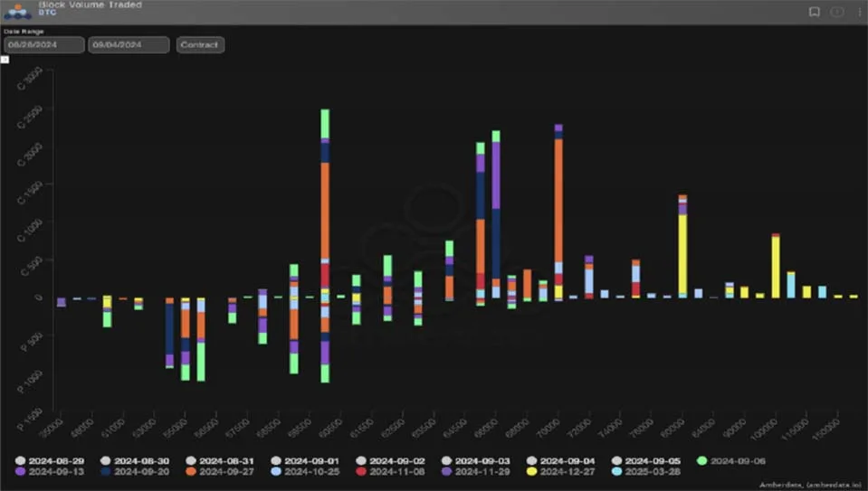Click the C 2000 y-axis label
Screen dimensions: 868x491
pyautogui.click(x=31, y=155)
